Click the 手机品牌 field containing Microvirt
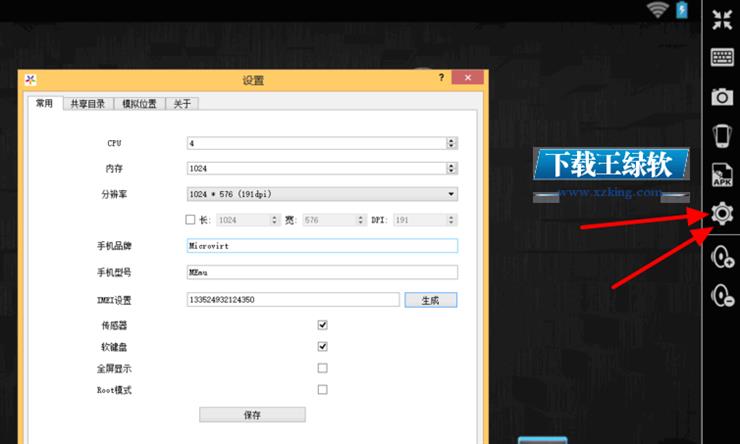Viewport: 740px width, 444px height. (x=322, y=246)
